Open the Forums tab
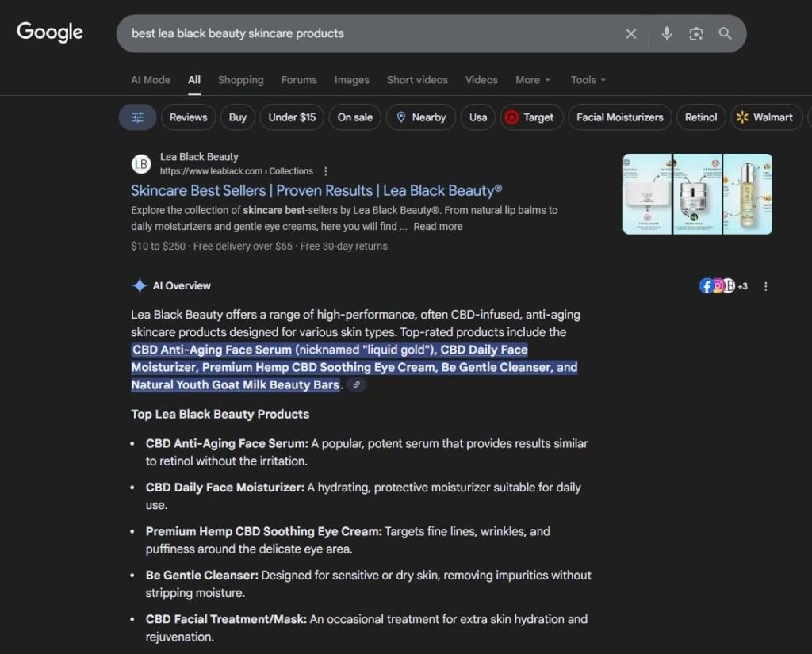The width and height of the screenshot is (812, 654). click(299, 80)
